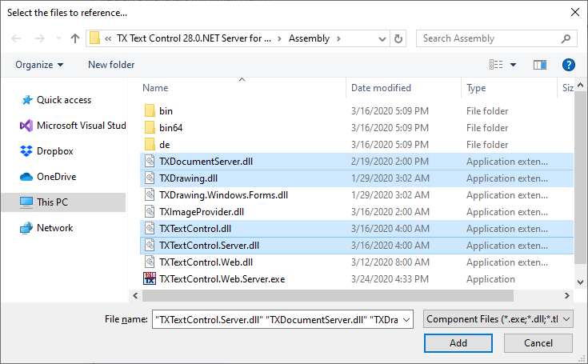Click the bin64 folder icon

150,127
